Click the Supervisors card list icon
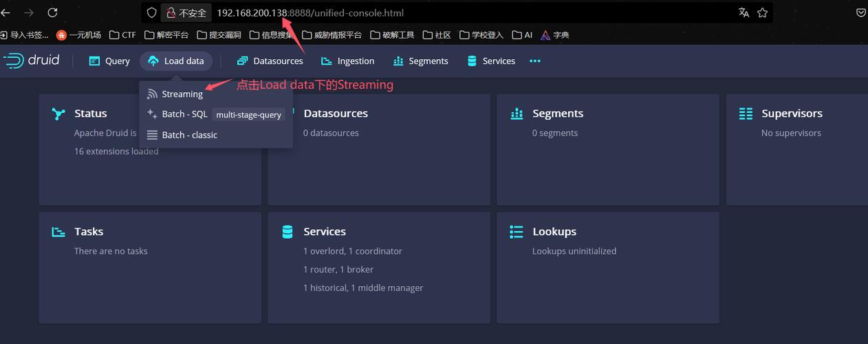This screenshot has width=868, height=344. 746,114
